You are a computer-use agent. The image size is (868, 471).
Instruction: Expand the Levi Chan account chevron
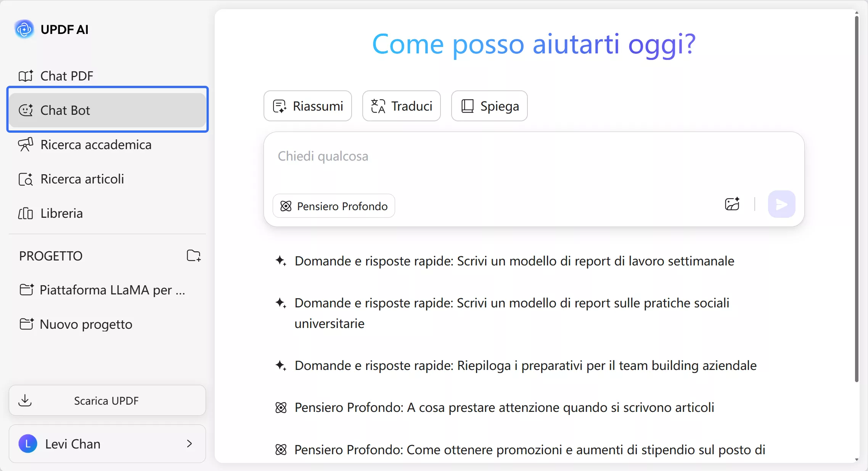(x=189, y=444)
